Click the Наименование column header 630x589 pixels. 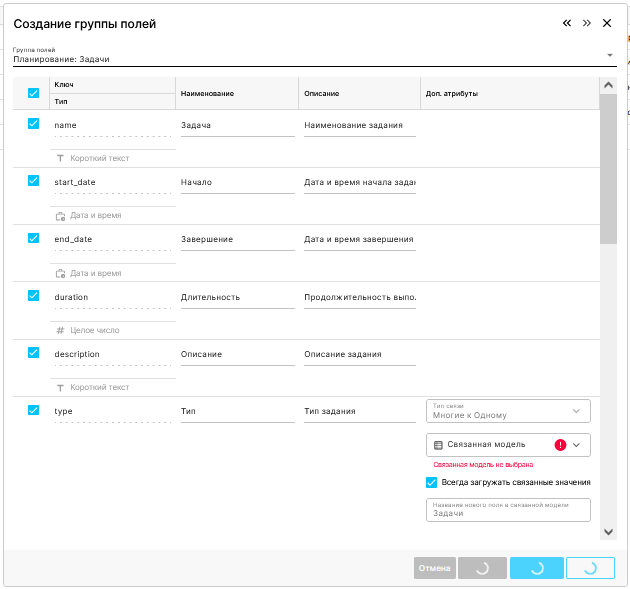(x=207, y=93)
